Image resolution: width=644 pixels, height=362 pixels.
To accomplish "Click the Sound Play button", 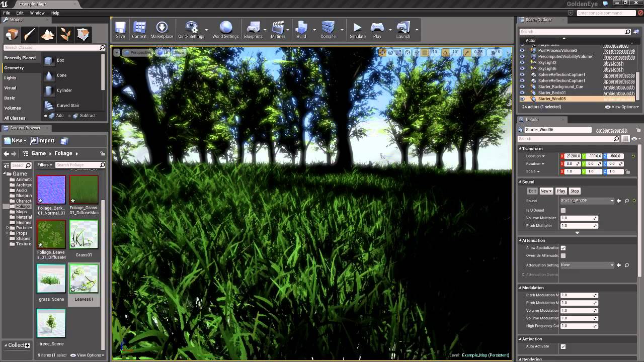I will point(561,191).
